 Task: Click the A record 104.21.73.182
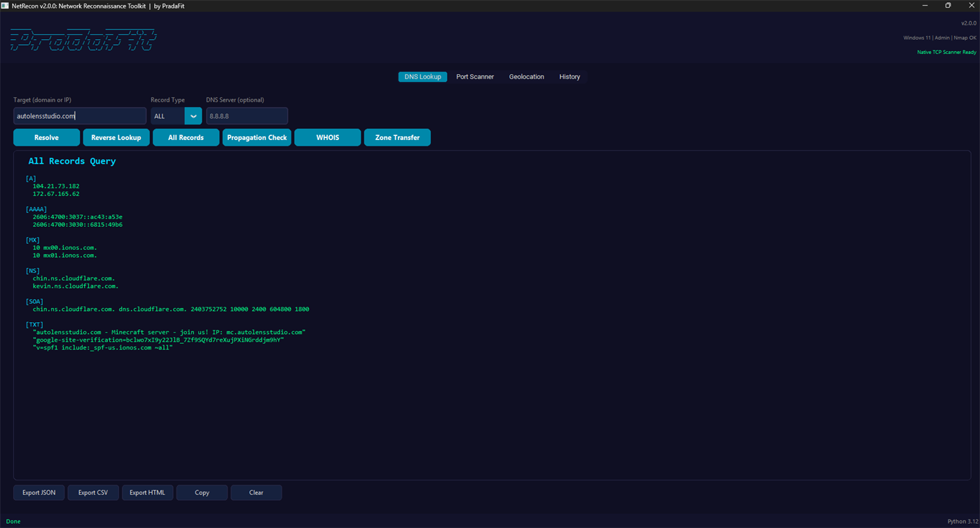(x=56, y=186)
